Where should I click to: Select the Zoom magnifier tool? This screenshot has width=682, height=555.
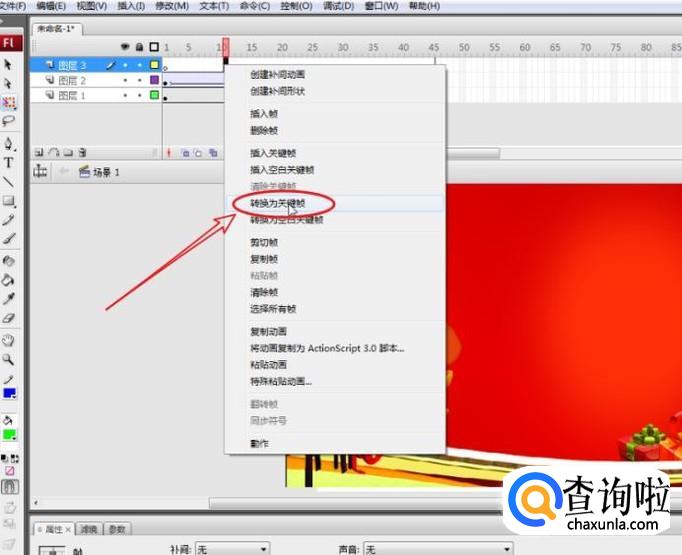tap(8, 359)
